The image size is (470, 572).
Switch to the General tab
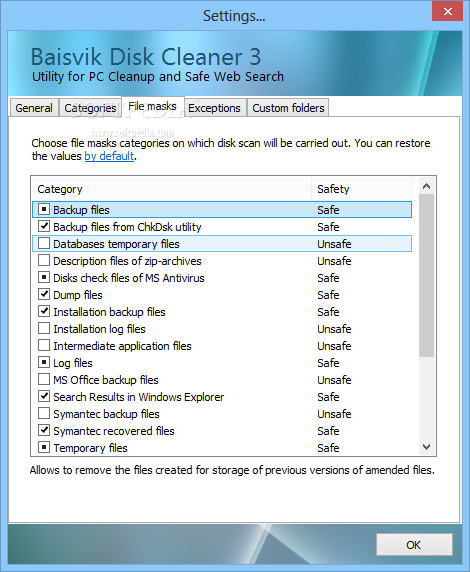pyautogui.click(x=34, y=108)
